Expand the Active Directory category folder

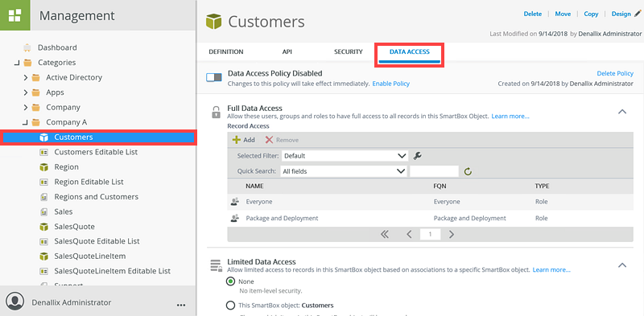pos(26,77)
